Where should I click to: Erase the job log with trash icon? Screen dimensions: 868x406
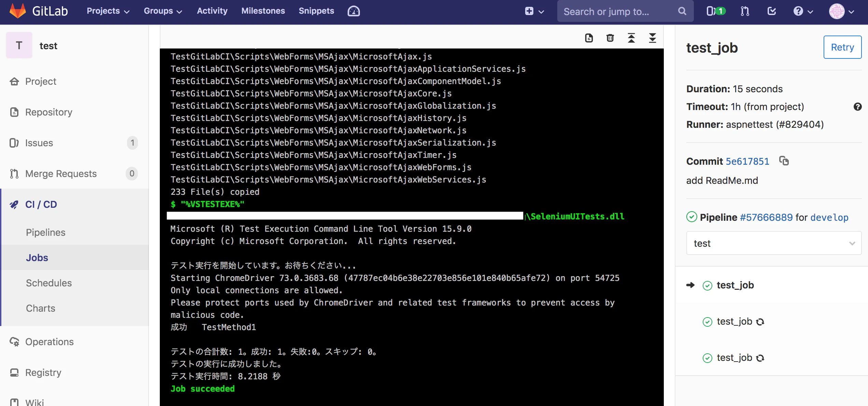[x=610, y=38]
